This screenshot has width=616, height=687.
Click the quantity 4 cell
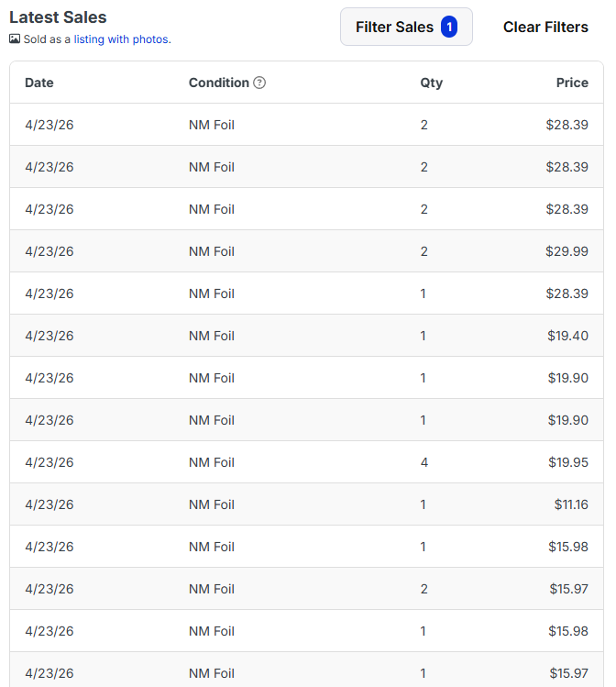coord(424,462)
